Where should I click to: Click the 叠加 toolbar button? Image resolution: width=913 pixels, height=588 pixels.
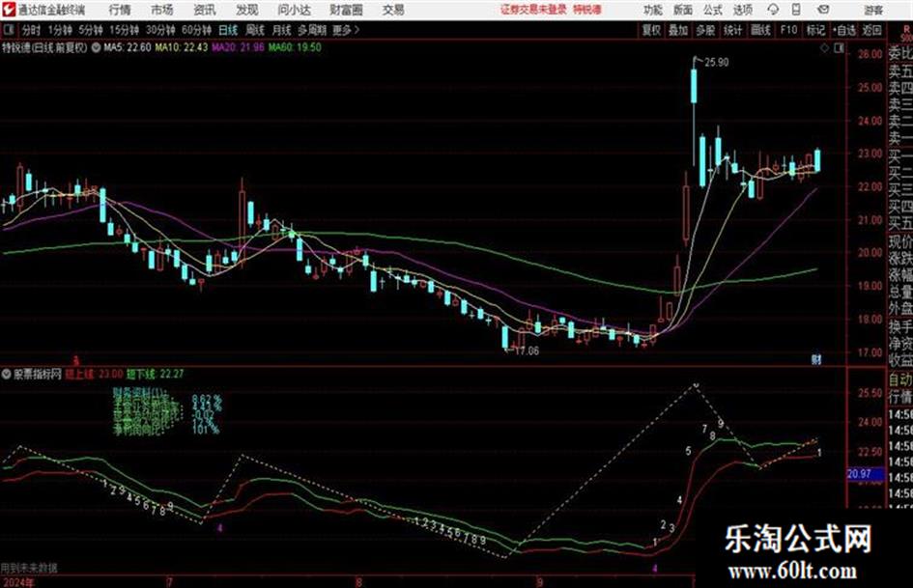[x=678, y=30]
